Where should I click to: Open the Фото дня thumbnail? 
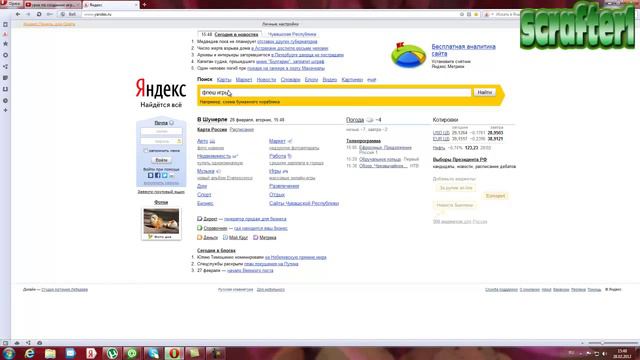(161, 221)
